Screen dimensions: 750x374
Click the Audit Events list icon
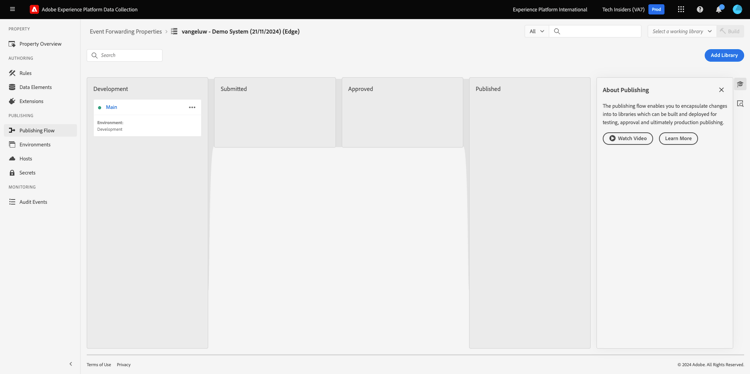[12, 202]
